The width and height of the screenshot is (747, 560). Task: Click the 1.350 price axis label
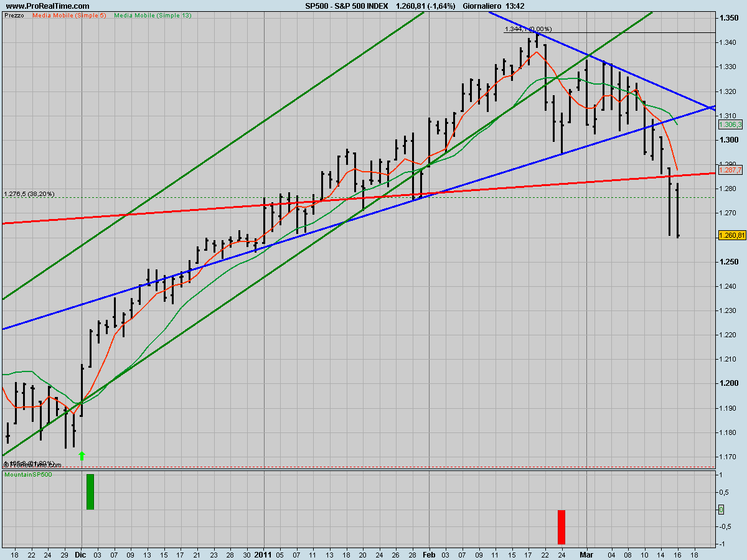(x=729, y=18)
